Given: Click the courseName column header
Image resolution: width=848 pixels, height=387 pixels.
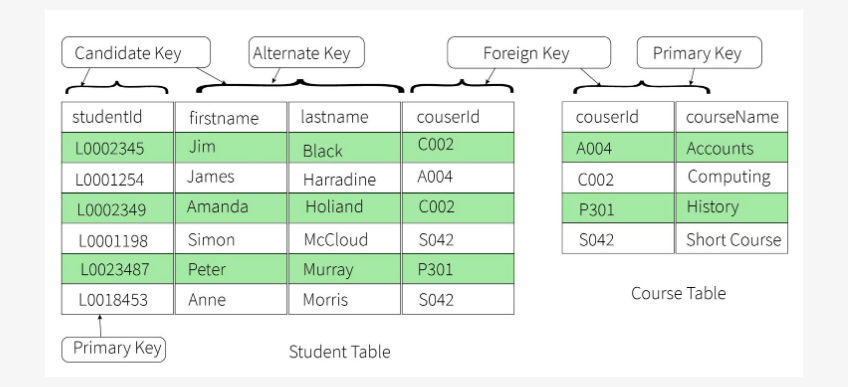Looking at the screenshot, I should [731, 117].
